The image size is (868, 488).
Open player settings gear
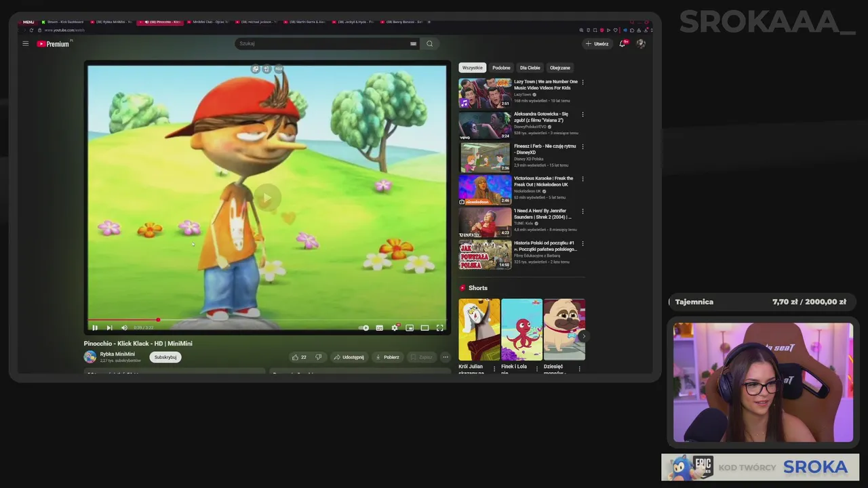(x=395, y=328)
